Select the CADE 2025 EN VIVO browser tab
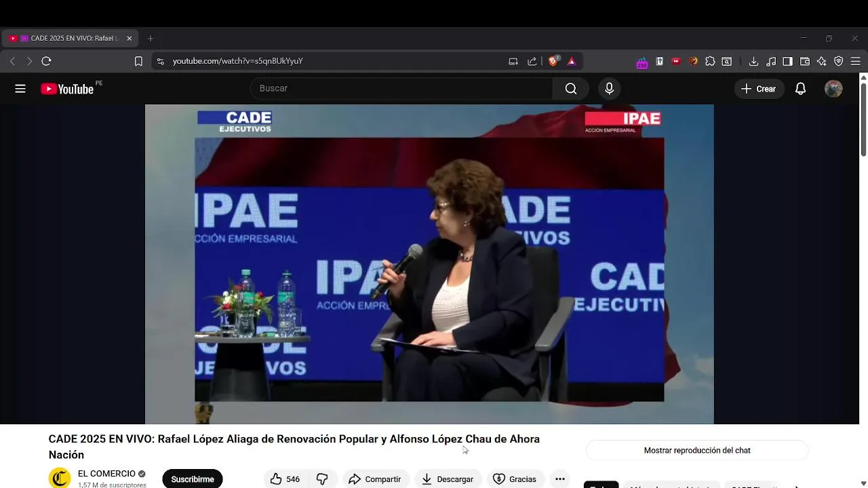868x488 pixels. point(70,39)
